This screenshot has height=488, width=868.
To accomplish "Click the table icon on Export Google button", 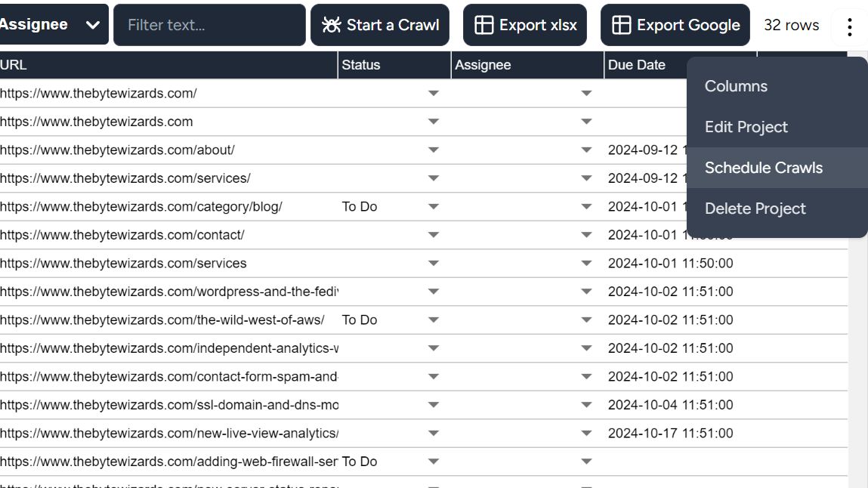I will coord(621,25).
